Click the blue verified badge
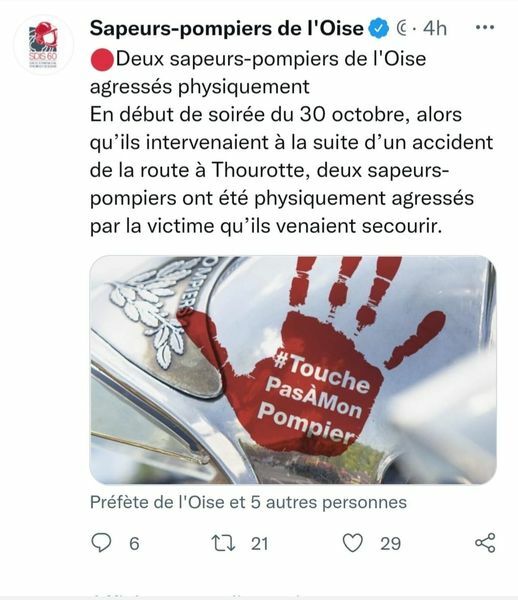Image resolution: width=518 pixels, height=600 pixels. 378,29
